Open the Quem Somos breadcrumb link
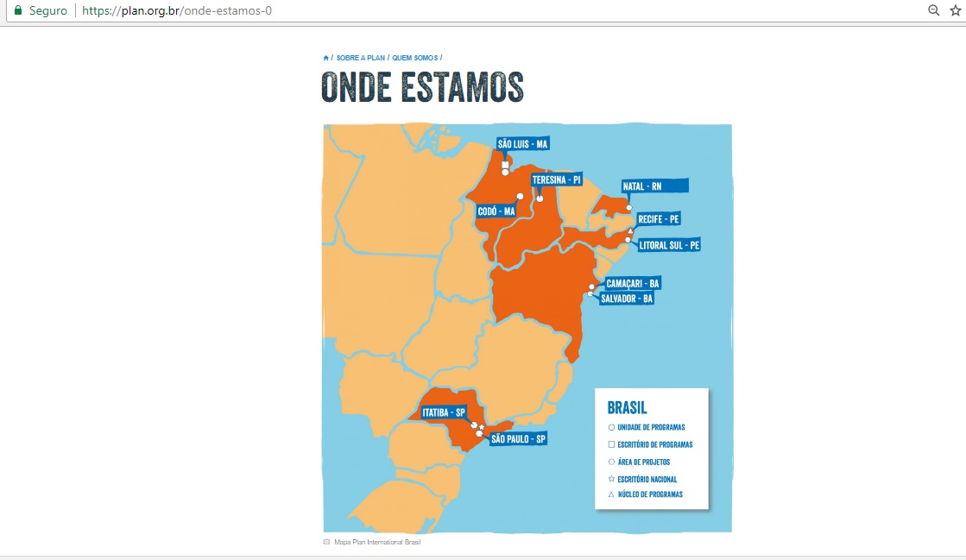Image resolution: width=966 pixels, height=560 pixels. (414, 58)
